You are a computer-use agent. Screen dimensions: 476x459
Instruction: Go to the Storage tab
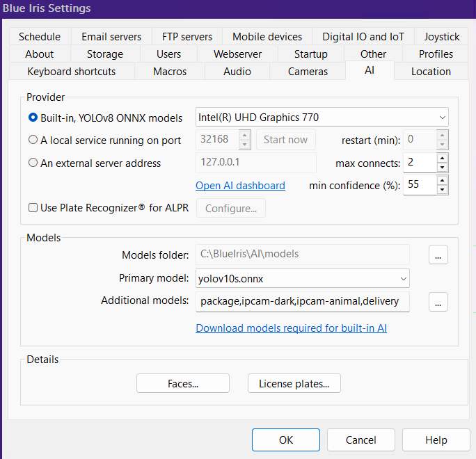click(106, 54)
